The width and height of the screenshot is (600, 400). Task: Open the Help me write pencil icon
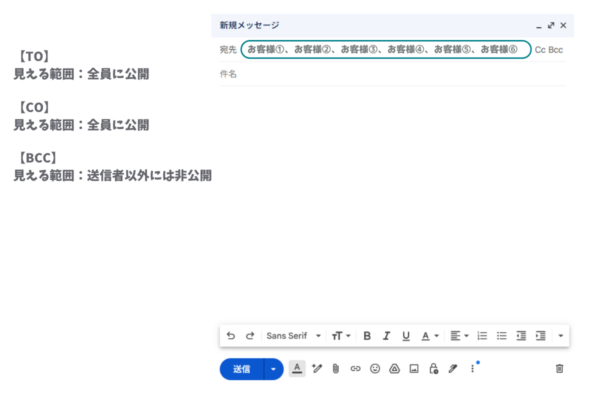point(317,369)
